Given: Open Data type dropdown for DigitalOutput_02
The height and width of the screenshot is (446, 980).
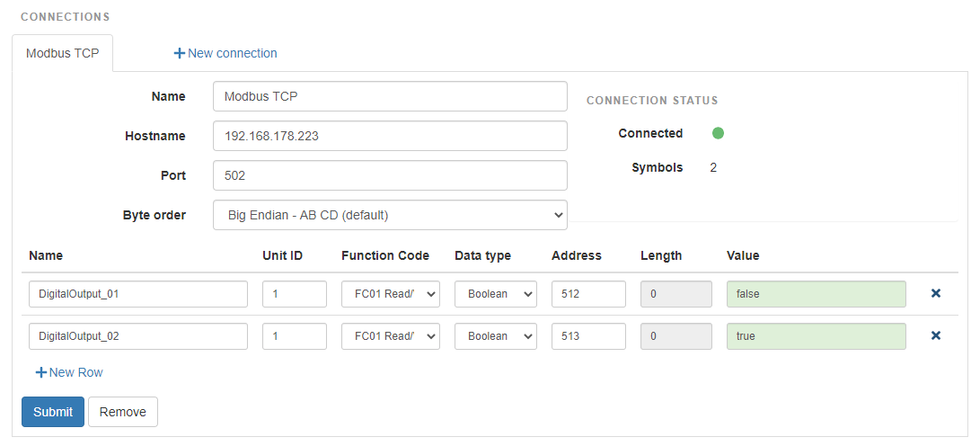Looking at the screenshot, I should pos(495,335).
